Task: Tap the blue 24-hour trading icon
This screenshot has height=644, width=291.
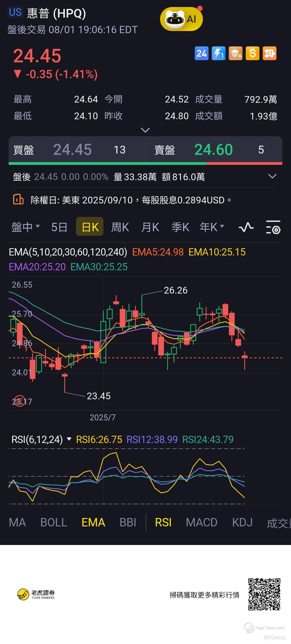Action: tap(202, 53)
